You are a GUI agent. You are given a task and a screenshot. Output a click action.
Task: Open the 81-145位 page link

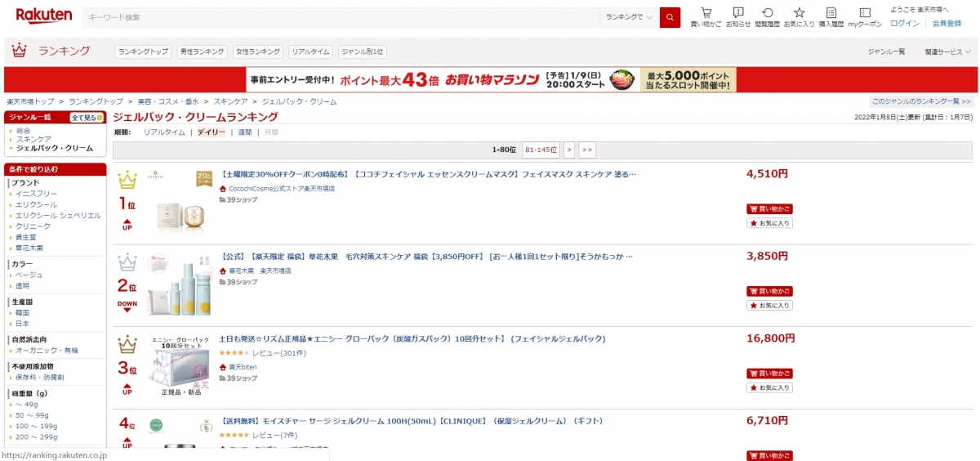click(x=541, y=150)
